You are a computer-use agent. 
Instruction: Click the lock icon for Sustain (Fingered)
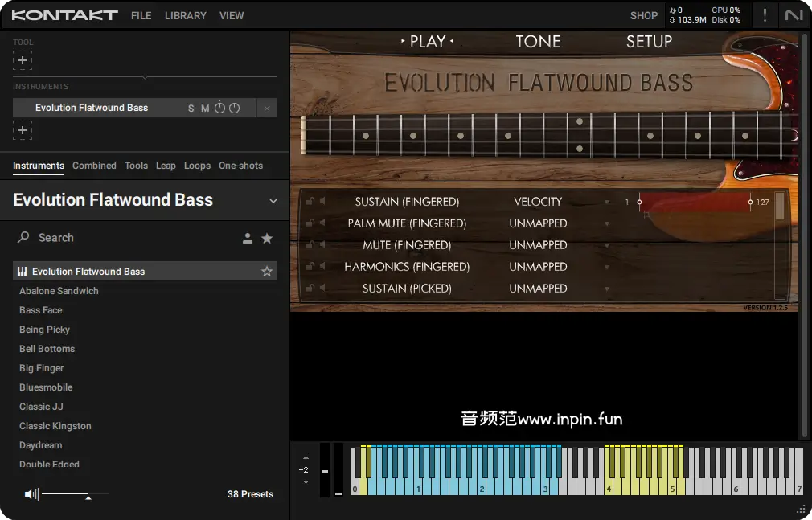click(x=310, y=202)
